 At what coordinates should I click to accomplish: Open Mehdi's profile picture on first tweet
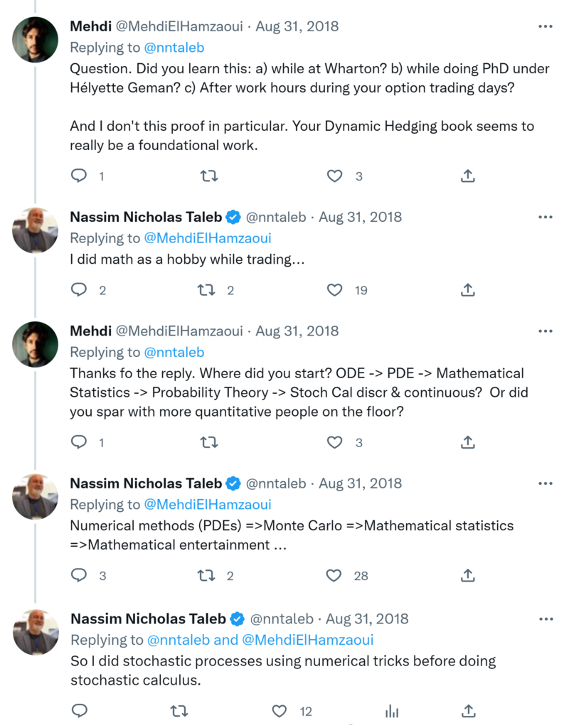(x=36, y=40)
